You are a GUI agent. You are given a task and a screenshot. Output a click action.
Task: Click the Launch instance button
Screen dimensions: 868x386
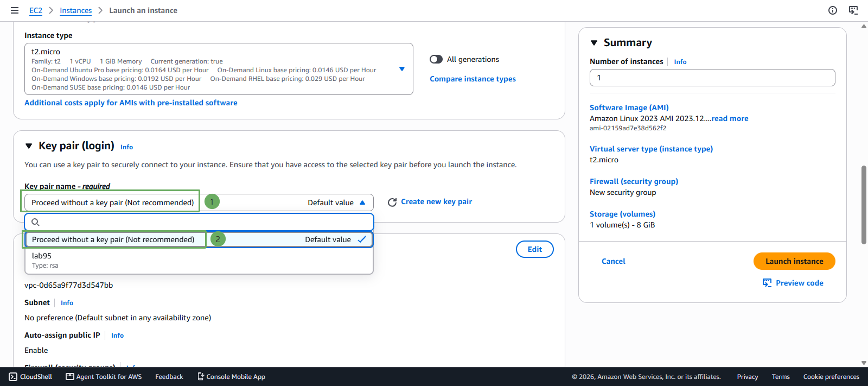click(x=794, y=261)
